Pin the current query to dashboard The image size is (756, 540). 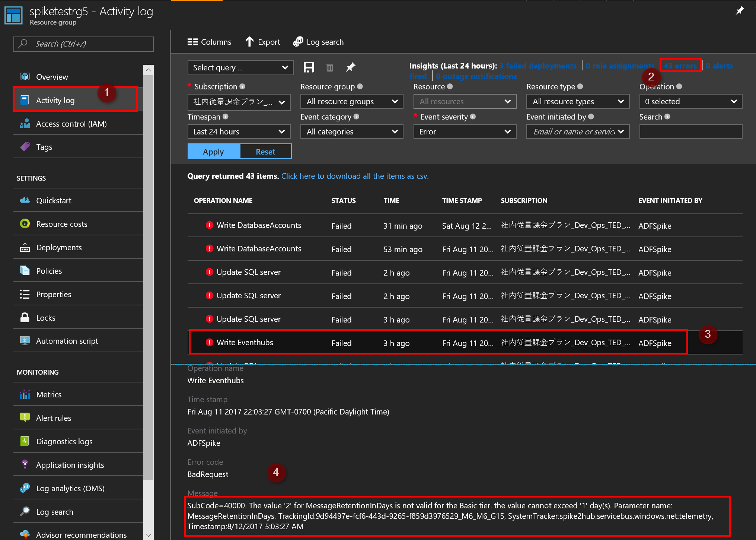tap(351, 67)
